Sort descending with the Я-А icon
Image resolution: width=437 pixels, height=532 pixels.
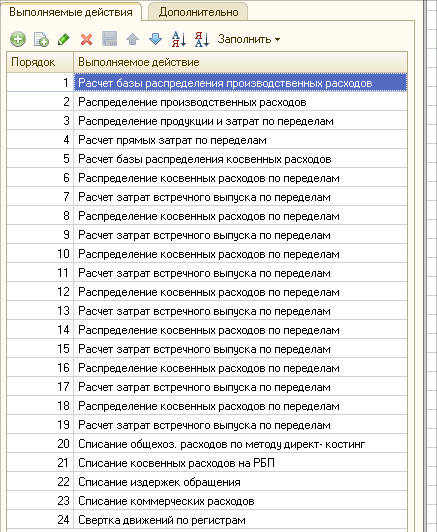pos(202,39)
